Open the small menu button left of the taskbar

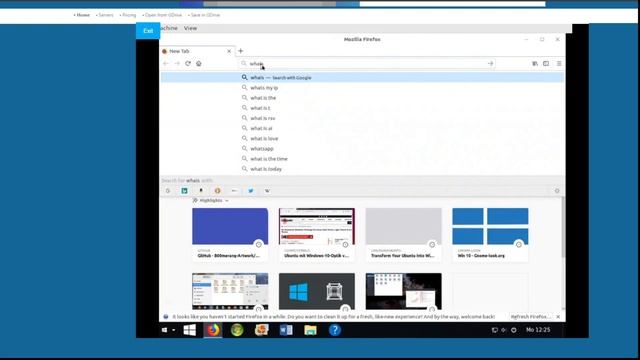[x=168, y=330]
